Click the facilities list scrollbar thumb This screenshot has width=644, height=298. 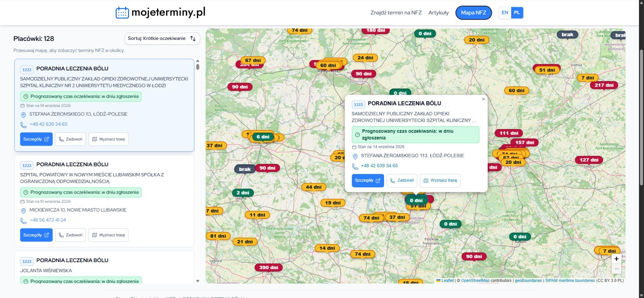click(198, 67)
